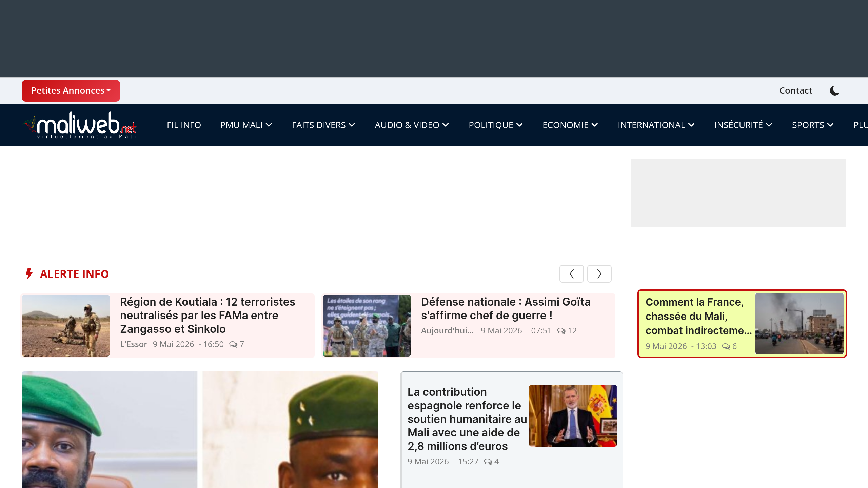Screen dimensions: 868x488
Task: Open the Koutiala 12 terroristes article headline
Action: (x=208, y=315)
